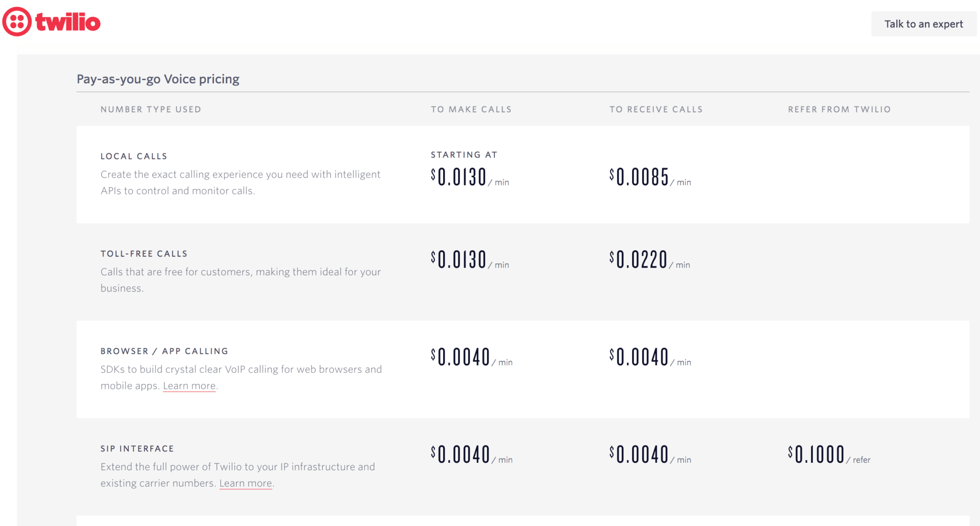The width and height of the screenshot is (980, 526).
Task: Click the $0.0085 local receive price
Action: [650, 177]
